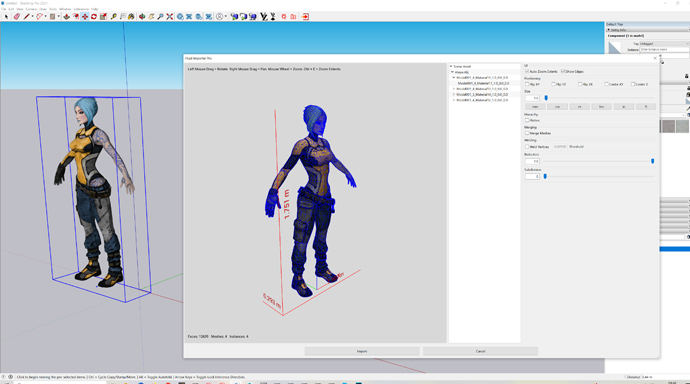Click the Reduction slider handle
The height and width of the screenshot is (384, 690).
[653, 161]
